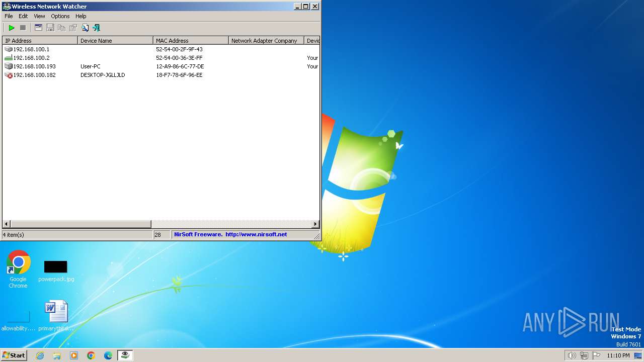Open the Google Chrome desktop shortcut
This screenshot has width=644, height=362.
point(18,269)
